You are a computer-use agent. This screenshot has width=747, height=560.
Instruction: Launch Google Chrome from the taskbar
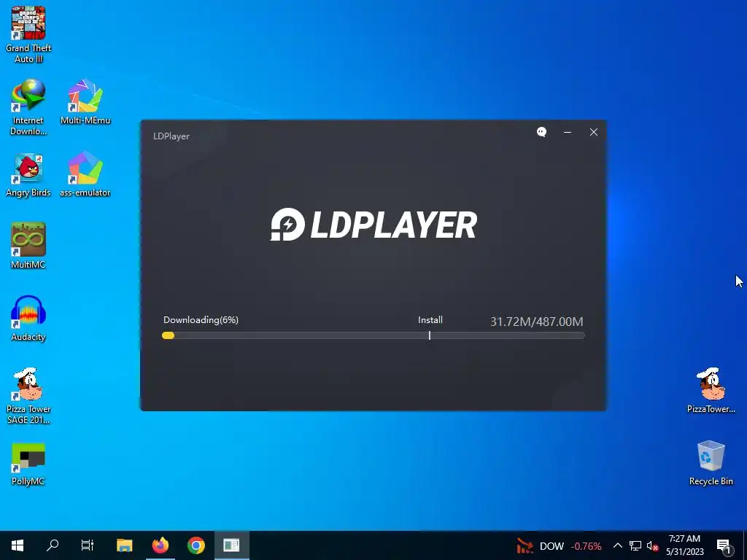(x=196, y=545)
